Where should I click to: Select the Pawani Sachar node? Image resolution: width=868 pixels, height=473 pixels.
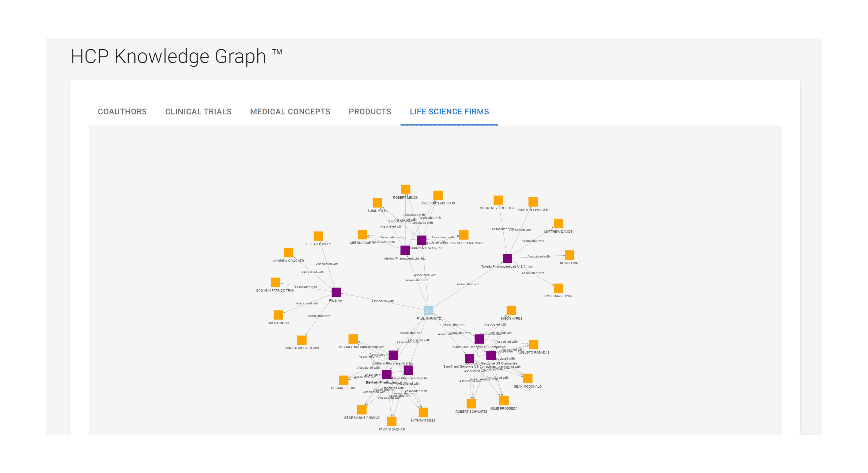click(x=392, y=421)
